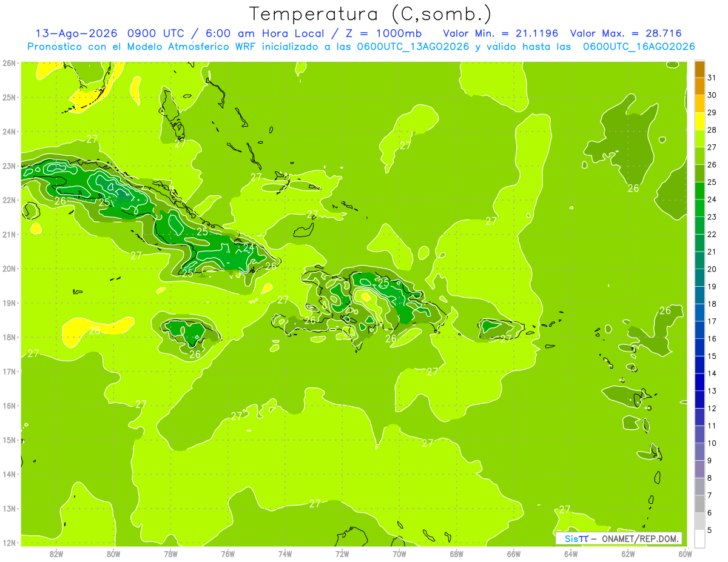Click the 78W longitude axis label

(x=170, y=554)
